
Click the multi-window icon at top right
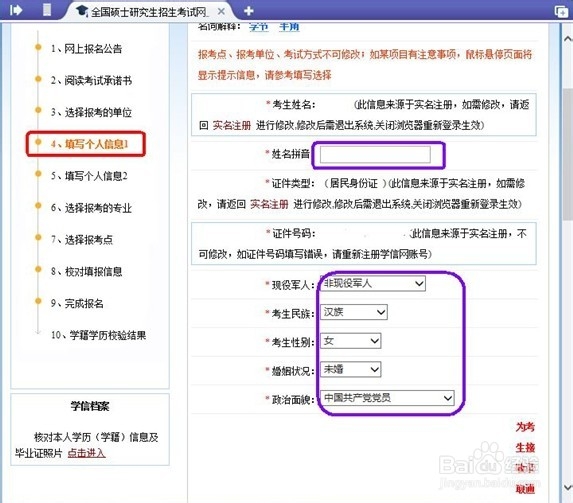tap(561, 12)
